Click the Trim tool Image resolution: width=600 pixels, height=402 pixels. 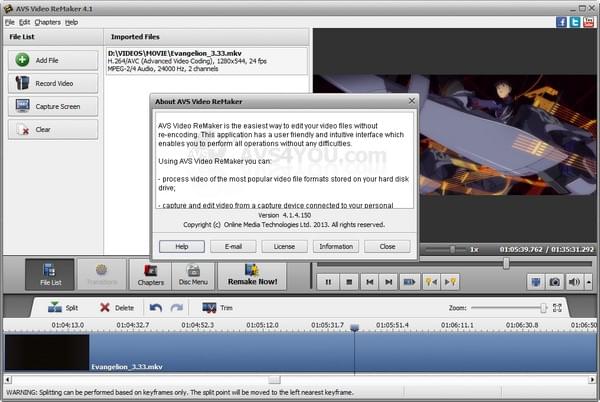click(217, 308)
